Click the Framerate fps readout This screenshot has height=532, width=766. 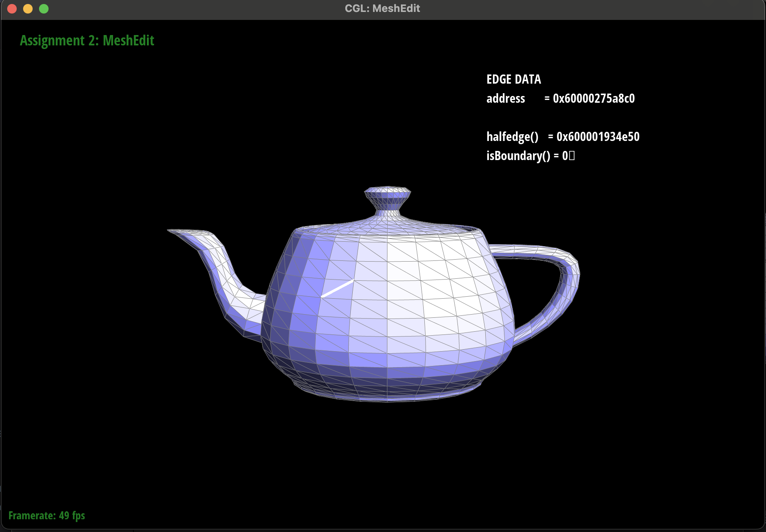47,516
